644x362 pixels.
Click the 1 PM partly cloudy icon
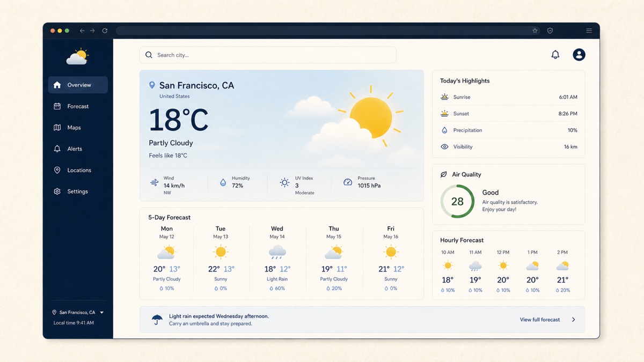tap(532, 265)
